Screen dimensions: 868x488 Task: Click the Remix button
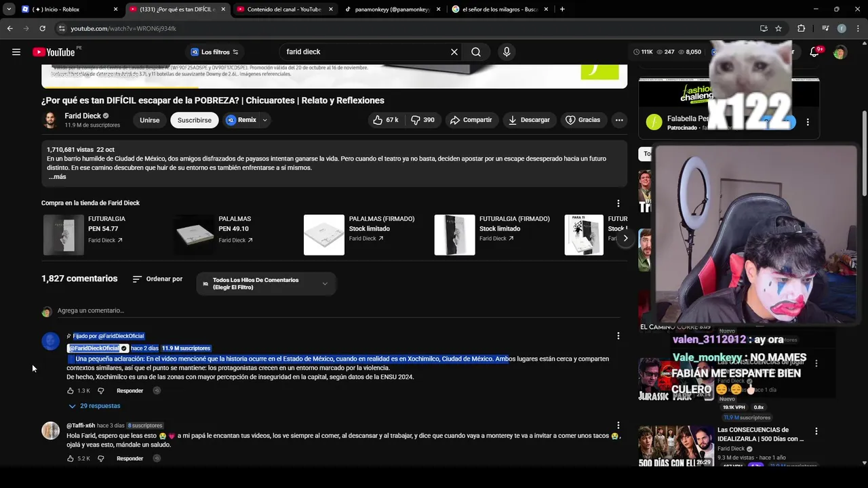tap(241, 120)
